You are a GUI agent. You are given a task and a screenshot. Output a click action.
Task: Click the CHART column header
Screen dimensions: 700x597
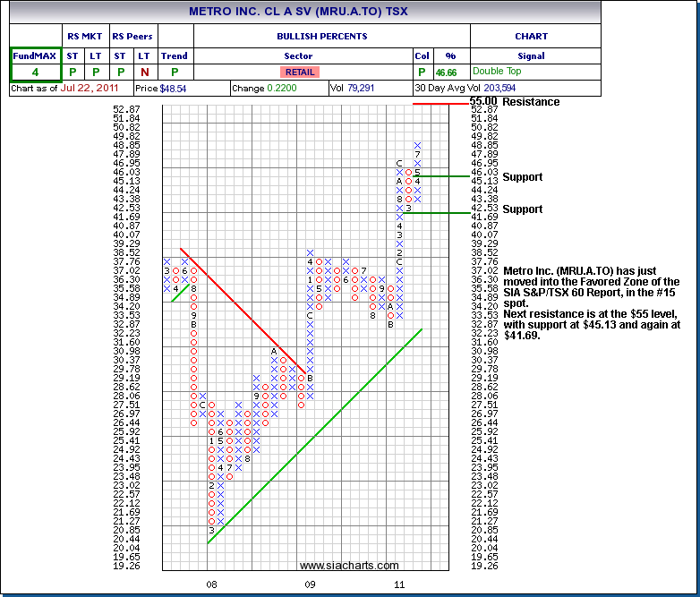click(x=531, y=37)
